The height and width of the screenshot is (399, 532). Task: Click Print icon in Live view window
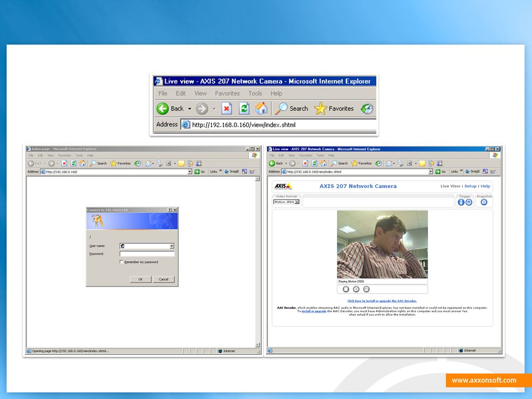click(400, 163)
